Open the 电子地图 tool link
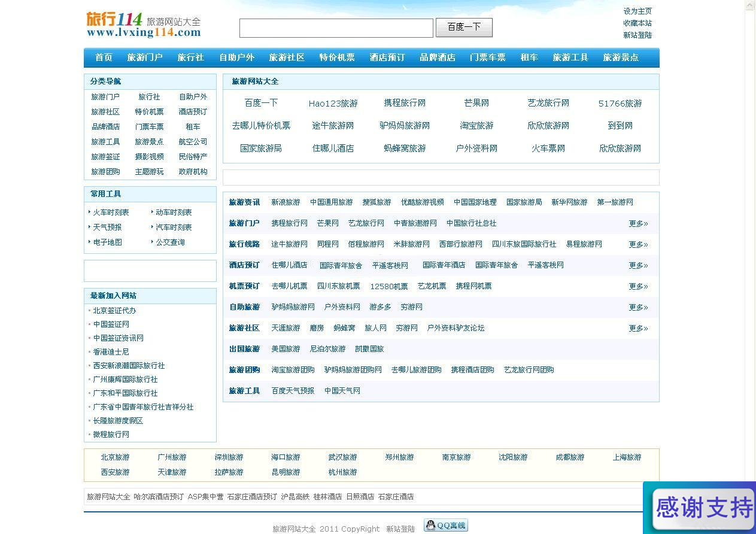The height and width of the screenshot is (534, 756). pos(107,242)
